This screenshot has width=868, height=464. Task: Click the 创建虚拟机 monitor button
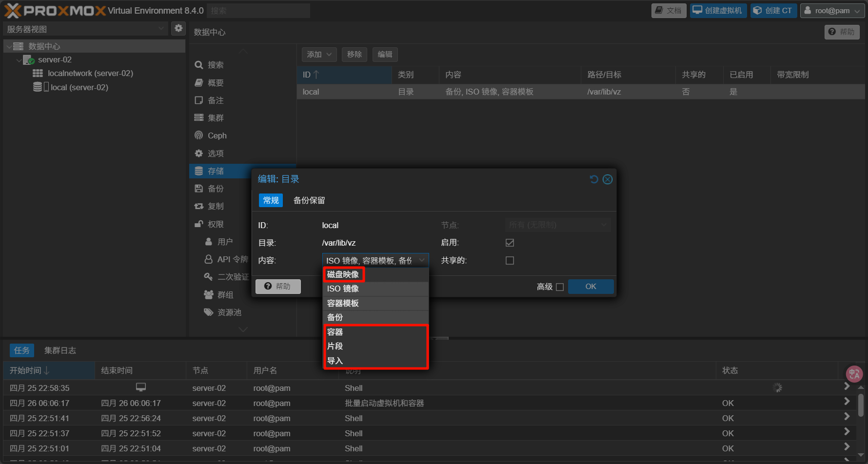(x=718, y=11)
